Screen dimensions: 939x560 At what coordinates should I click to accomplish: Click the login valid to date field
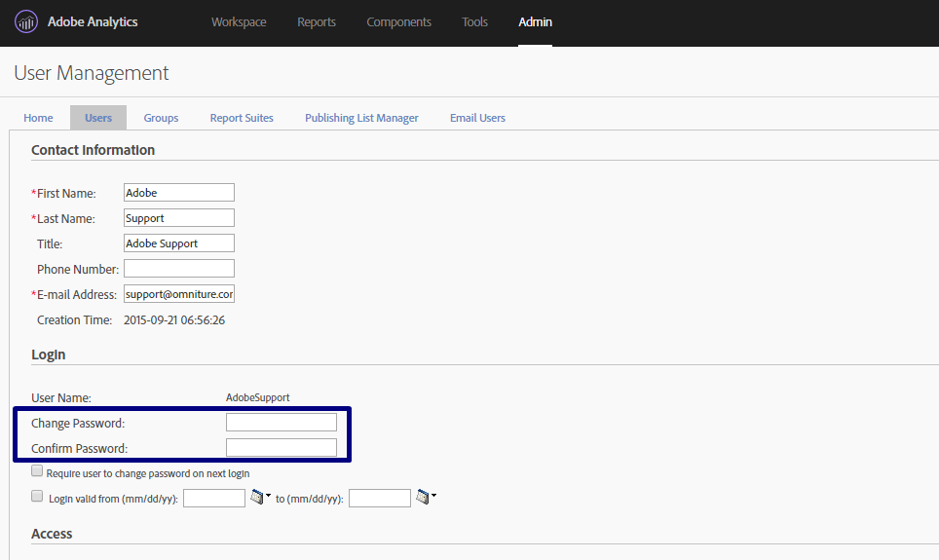(380, 499)
